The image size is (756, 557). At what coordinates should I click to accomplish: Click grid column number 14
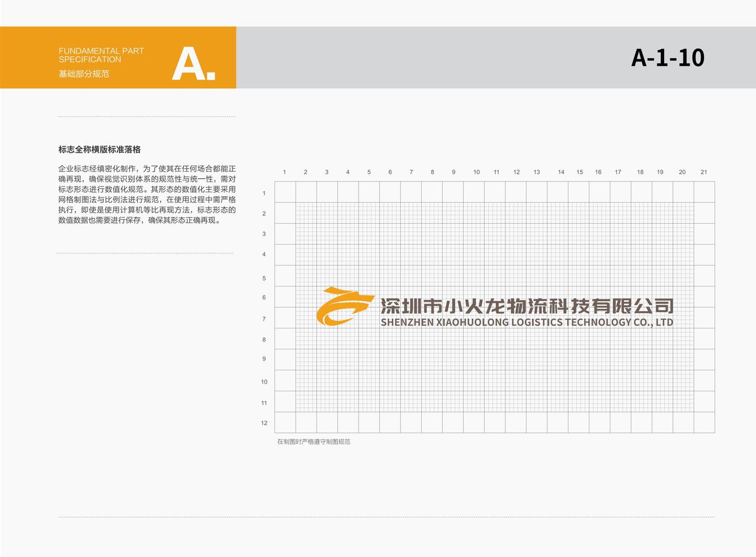561,172
